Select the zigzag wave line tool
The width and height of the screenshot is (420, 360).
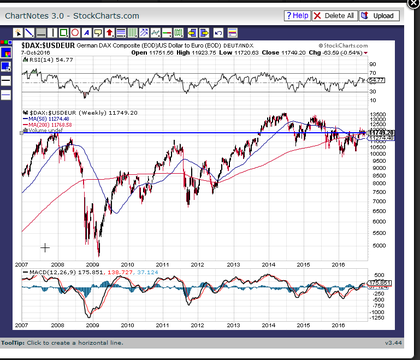pyautogui.click(x=155, y=33)
